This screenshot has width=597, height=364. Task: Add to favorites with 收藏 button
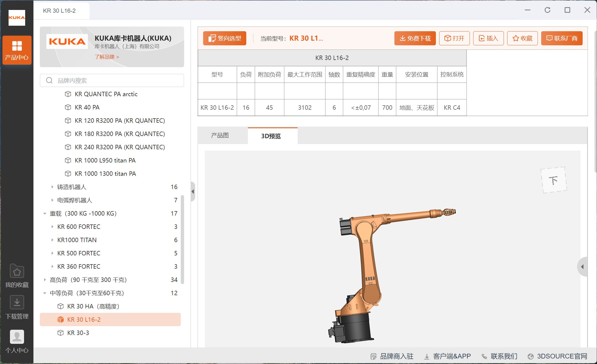[522, 38]
